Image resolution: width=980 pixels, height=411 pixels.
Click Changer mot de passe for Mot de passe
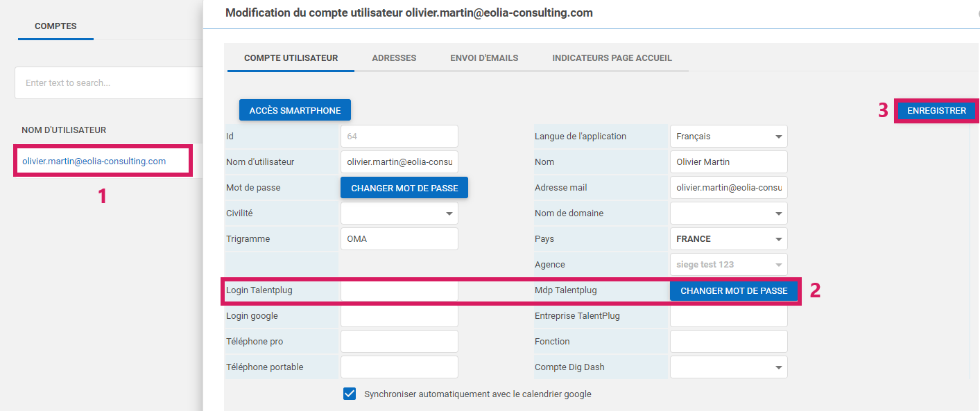click(x=404, y=188)
